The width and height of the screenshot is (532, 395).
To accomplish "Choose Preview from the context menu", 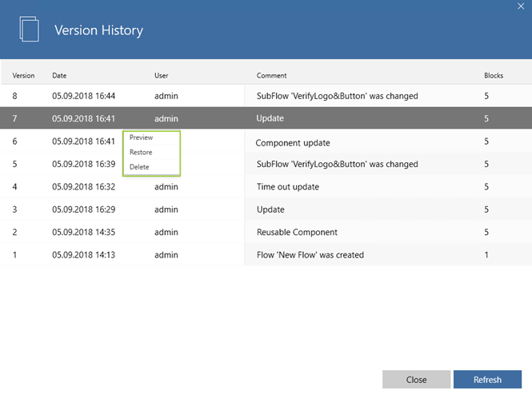I will pyautogui.click(x=141, y=138).
